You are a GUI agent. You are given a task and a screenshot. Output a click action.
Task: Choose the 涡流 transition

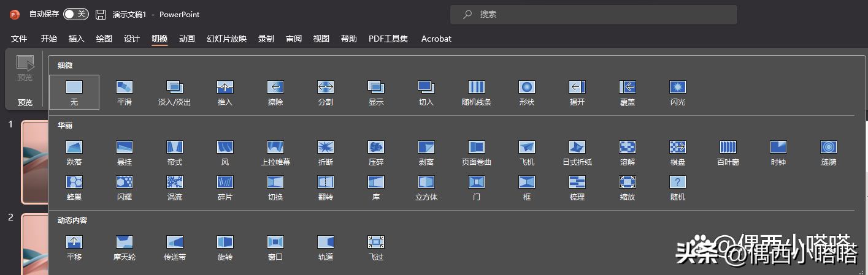[x=175, y=188]
